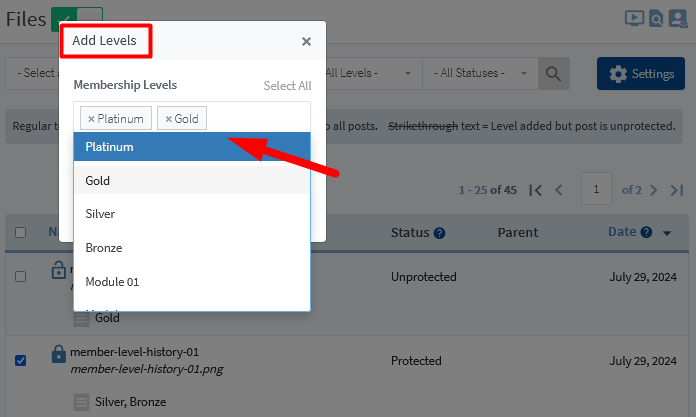The image size is (696, 417).
Task: Uncheck the member-level-history-01 row checkbox
Action: click(20, 360)
